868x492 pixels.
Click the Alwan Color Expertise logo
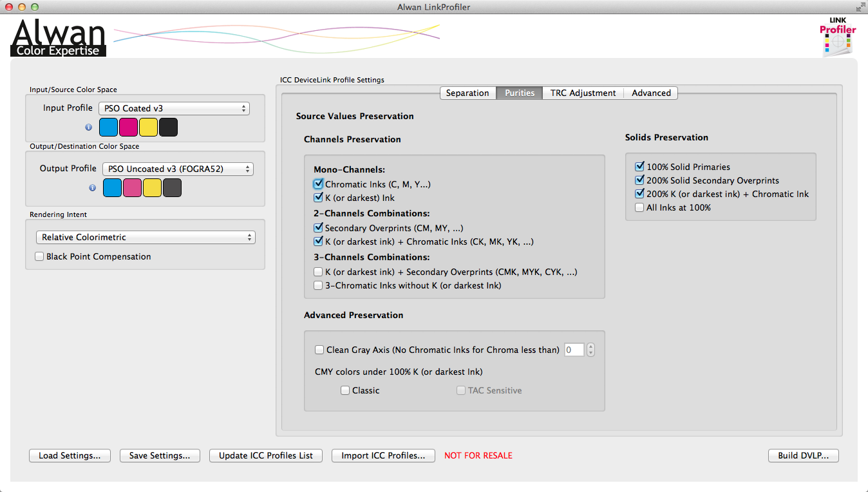click(x=57, y=37)
